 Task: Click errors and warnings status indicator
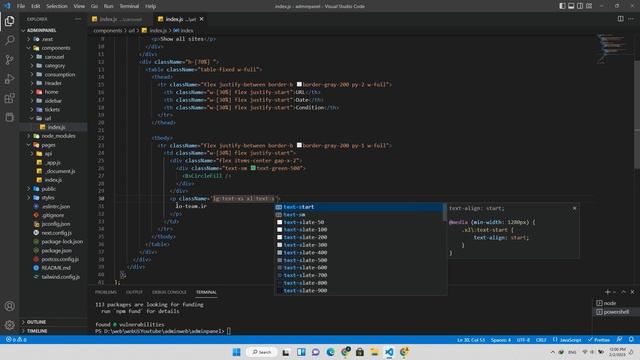pyautogui.click(x=16, y=340)
